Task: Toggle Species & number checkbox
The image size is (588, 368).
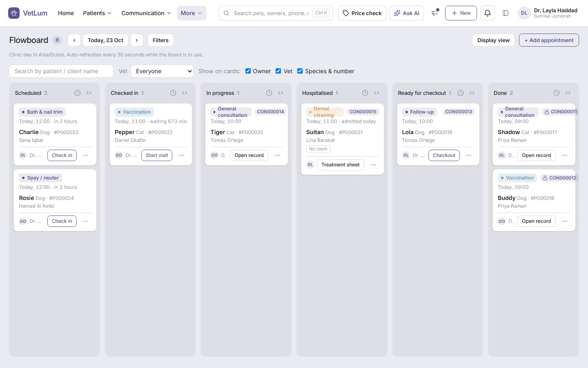Action: [x=300, y=71]
